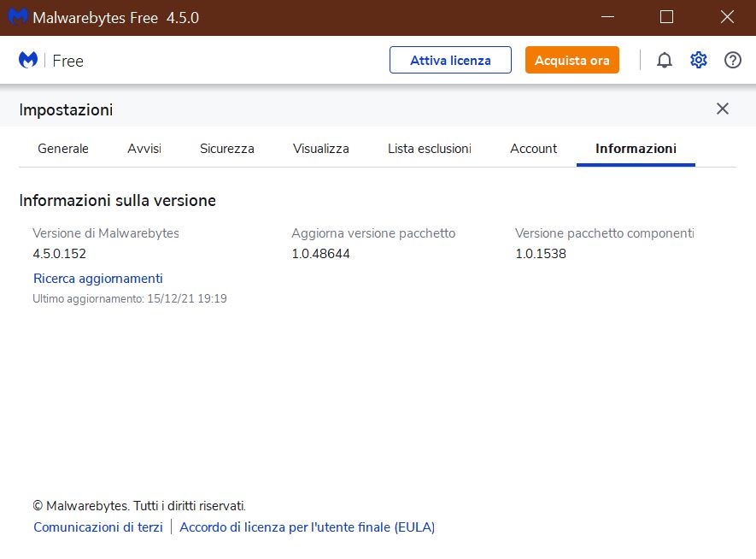Click the Malwarebytes logo beside Free
This screenshot has height=559, width=756.
click(x=28, y=61)
